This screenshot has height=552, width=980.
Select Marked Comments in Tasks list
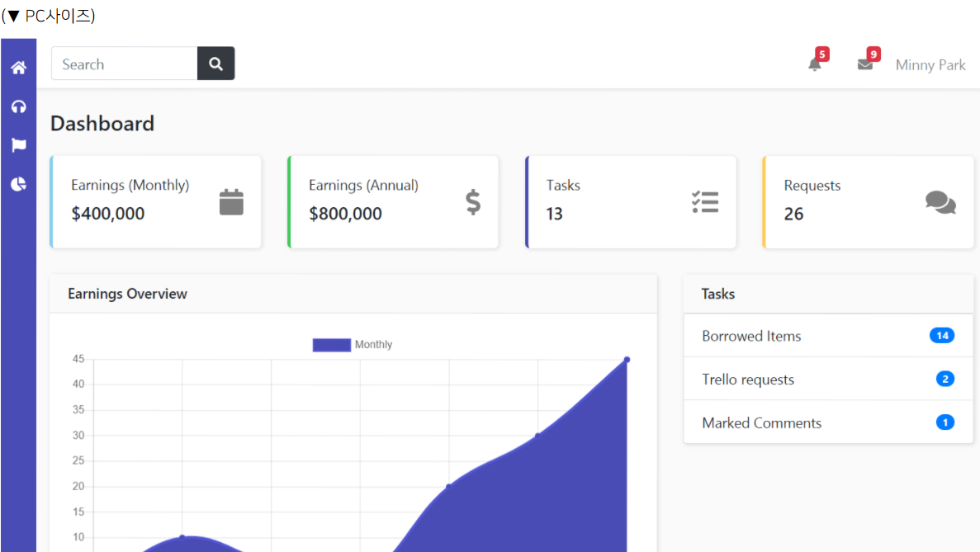point(828,422)
